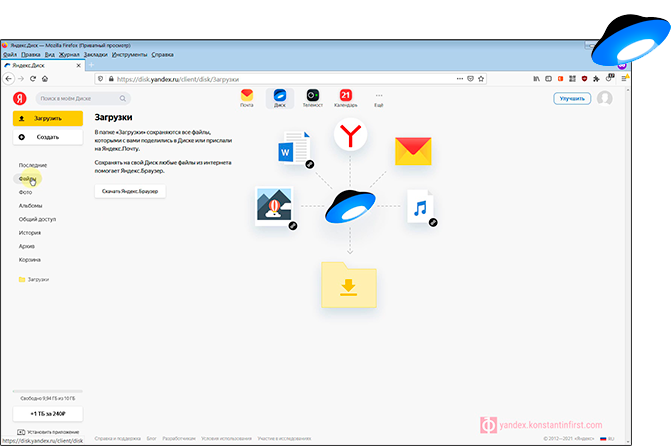
Task: Open a new tab with plus button
Action: [x=91, y=65]
